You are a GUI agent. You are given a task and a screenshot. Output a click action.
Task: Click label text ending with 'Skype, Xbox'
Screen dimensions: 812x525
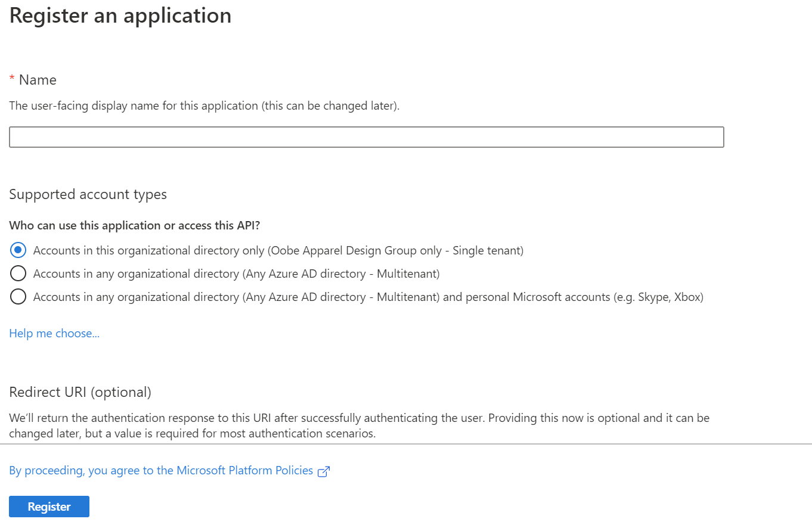pyautogui.click(x=368, y=297)
